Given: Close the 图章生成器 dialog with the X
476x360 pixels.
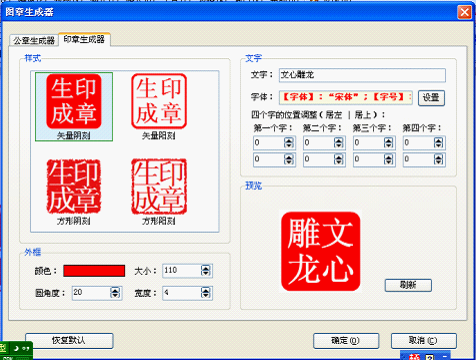Looking at the screenshot, I should point(464,12).
